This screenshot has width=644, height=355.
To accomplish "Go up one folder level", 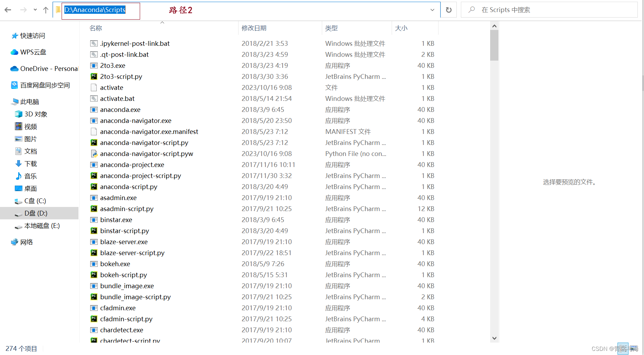I will [x=46, y=10].
